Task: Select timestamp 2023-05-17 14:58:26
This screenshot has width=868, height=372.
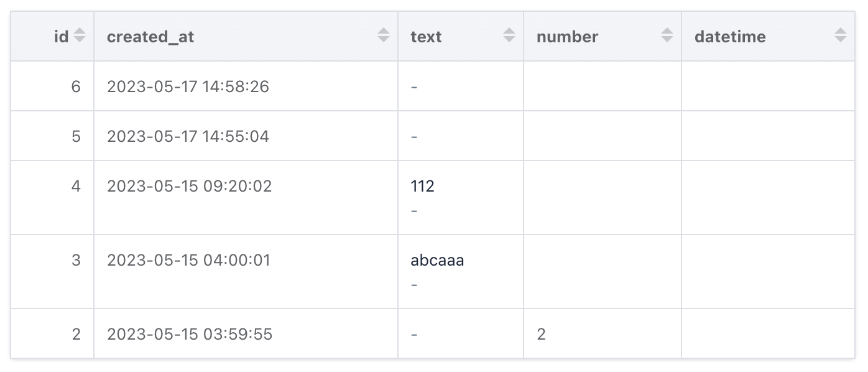Action: 188,86
